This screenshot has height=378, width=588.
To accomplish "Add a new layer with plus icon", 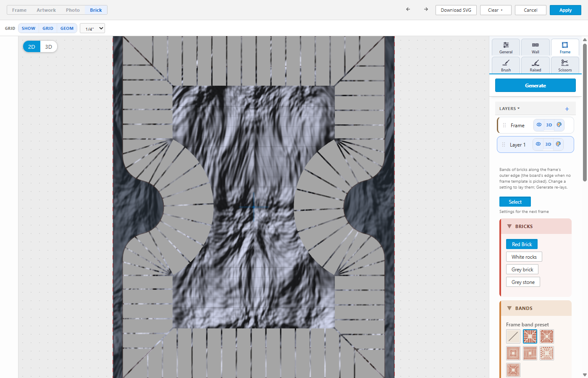I will (x=567, y=109).
